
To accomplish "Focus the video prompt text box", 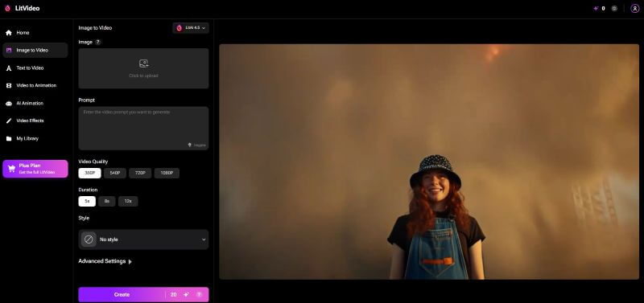I will tap(143, 128).
